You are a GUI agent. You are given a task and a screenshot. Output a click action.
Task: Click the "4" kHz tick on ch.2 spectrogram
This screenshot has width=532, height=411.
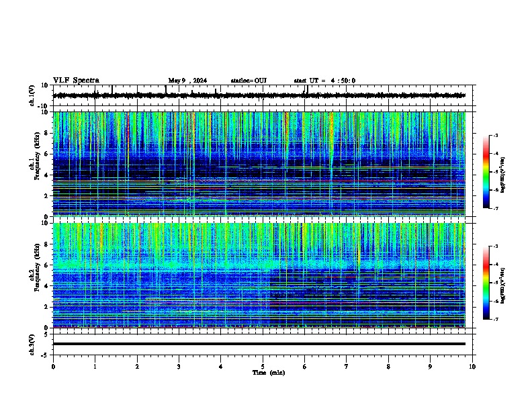pos(47,286)
